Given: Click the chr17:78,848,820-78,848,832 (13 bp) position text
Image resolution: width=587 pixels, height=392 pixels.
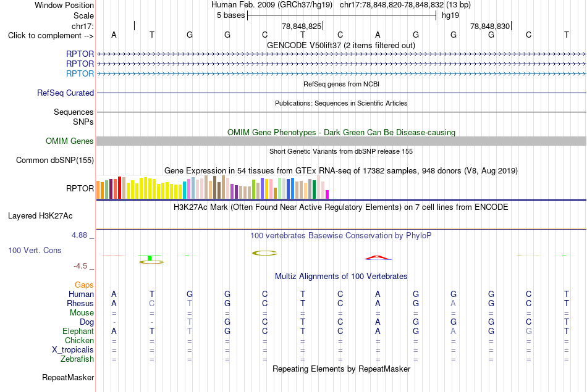Looking at the screenshot, I should (x=405, y=5).
